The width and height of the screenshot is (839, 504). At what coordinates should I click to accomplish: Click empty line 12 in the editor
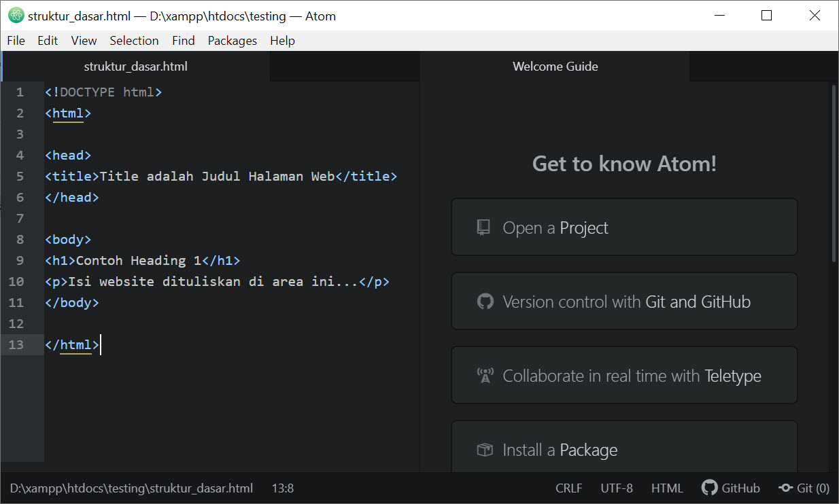click(231, 323)
